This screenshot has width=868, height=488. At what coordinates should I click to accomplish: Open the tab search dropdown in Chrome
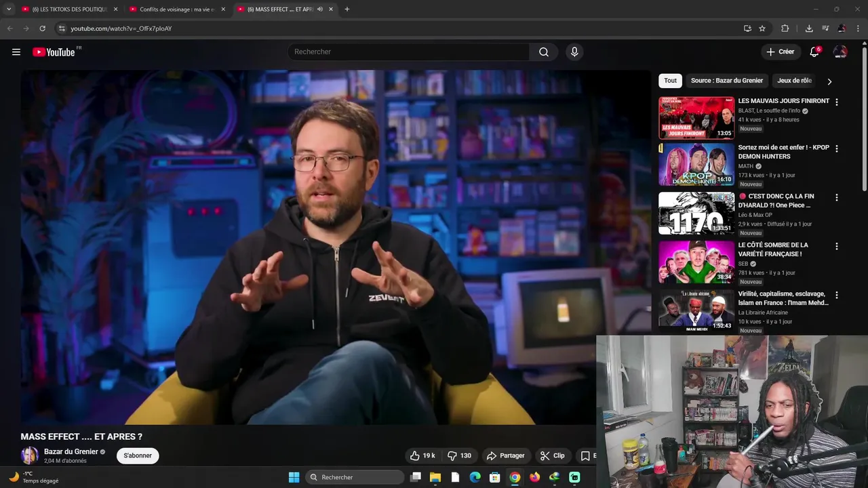coord(9,9)
